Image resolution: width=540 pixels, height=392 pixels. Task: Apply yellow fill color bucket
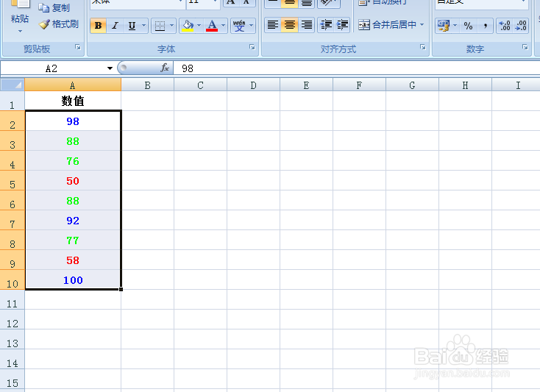(188, 26)
